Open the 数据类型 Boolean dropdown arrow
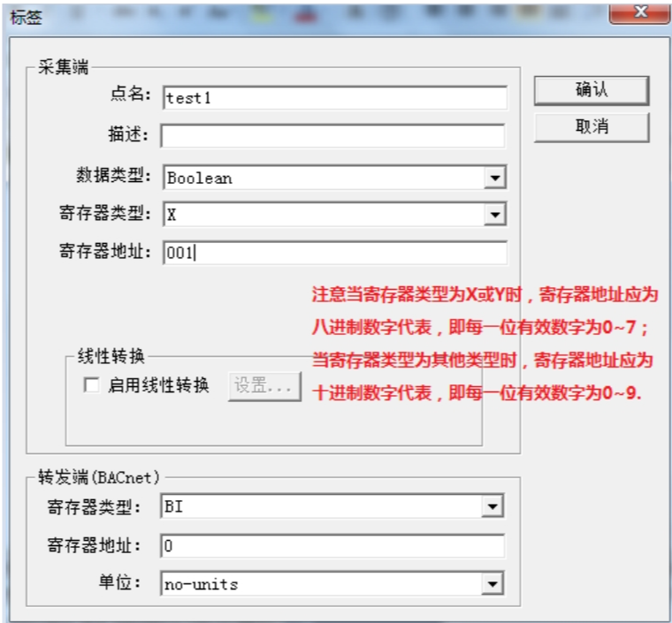672x623 pixels. click(495, 178)
